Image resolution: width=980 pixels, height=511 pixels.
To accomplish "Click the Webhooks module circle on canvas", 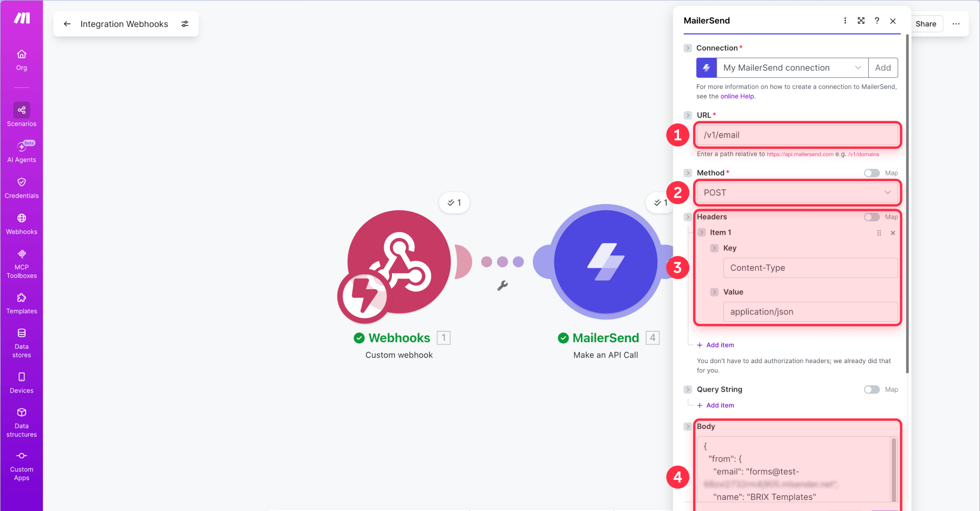I will (x=399, y=262).
